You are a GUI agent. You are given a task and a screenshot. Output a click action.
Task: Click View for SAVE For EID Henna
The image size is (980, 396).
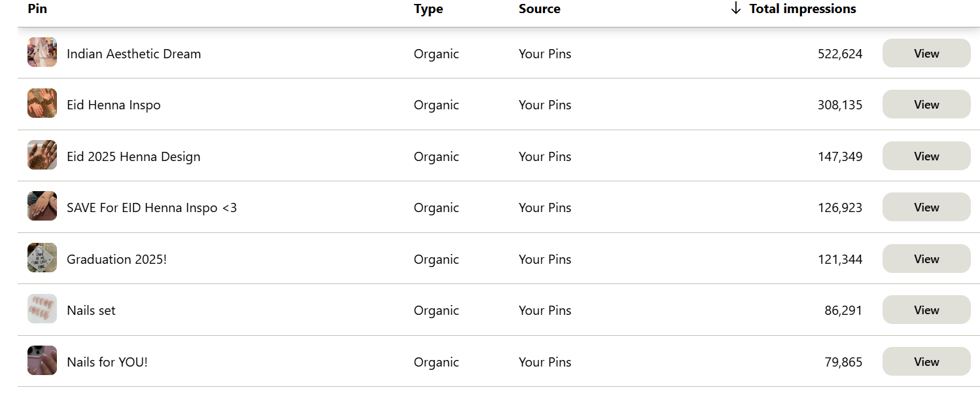pos(926,207)
